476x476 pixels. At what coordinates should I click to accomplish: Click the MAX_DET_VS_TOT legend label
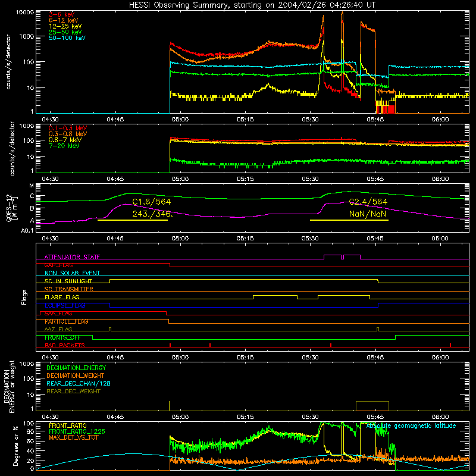click(x=73, y=437)
